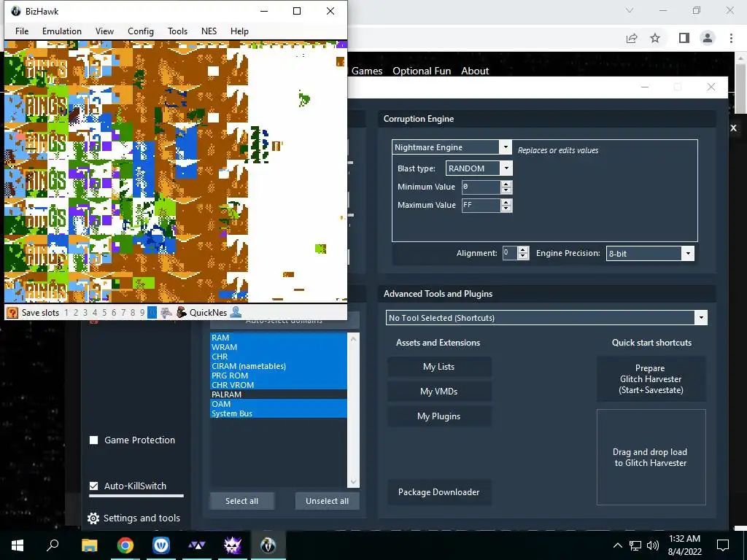The width and height of the screenshot is (747, 560).
Task: Open the Engine Precision 8-bit dropdown
Action: pos(688,253)
